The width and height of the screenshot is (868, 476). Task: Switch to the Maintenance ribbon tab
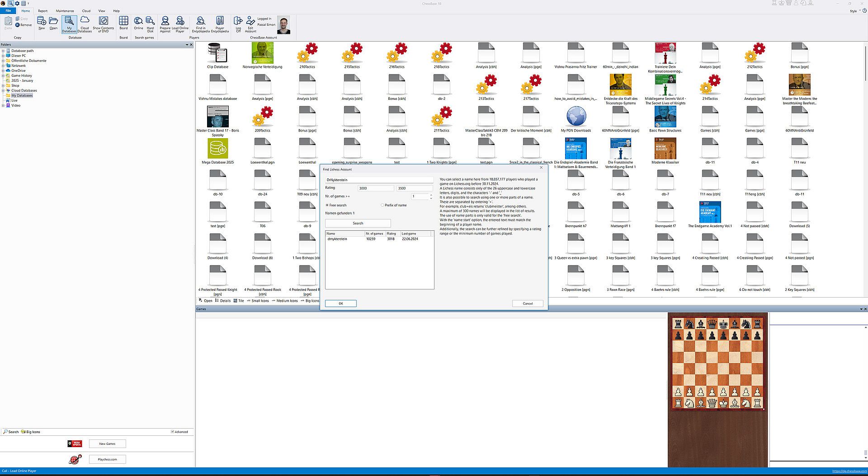click(x=65, y=11)
